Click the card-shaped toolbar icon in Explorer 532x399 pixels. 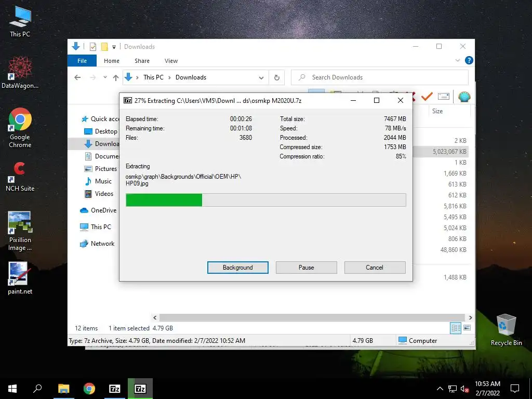pyautogui.click(x=444, y=97)
